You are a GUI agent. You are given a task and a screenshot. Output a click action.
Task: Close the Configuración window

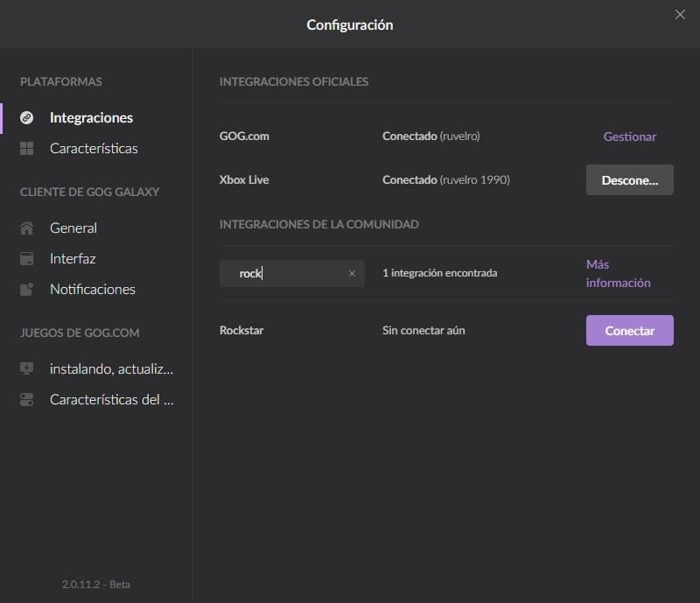tap(680, 14)
